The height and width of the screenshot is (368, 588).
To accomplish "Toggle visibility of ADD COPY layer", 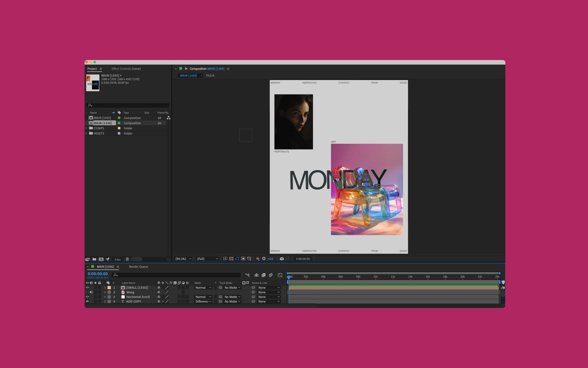I will point(87,302).
